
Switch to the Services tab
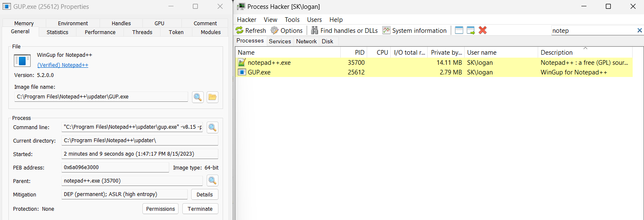[x=280, y=41]
